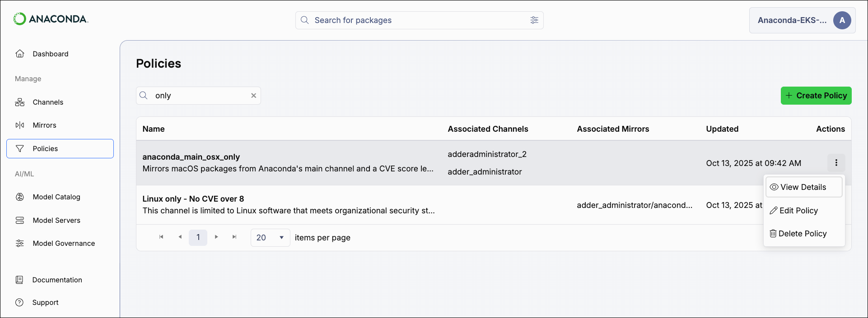The height and width of the screenshot is (318, 868).
Task: Open package search filter settings icon
Action: pyautogui.click(x=534, y=20)
